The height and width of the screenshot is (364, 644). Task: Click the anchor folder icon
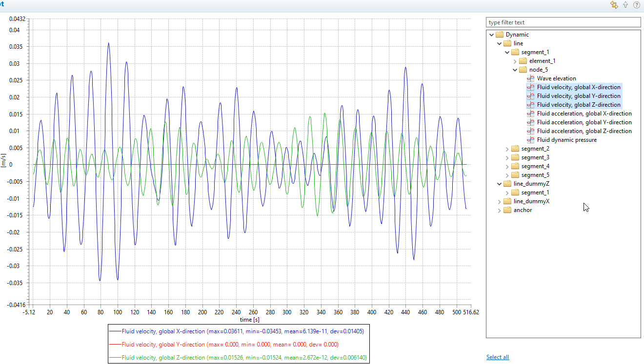pyautogui.click(x=507, y=210)
